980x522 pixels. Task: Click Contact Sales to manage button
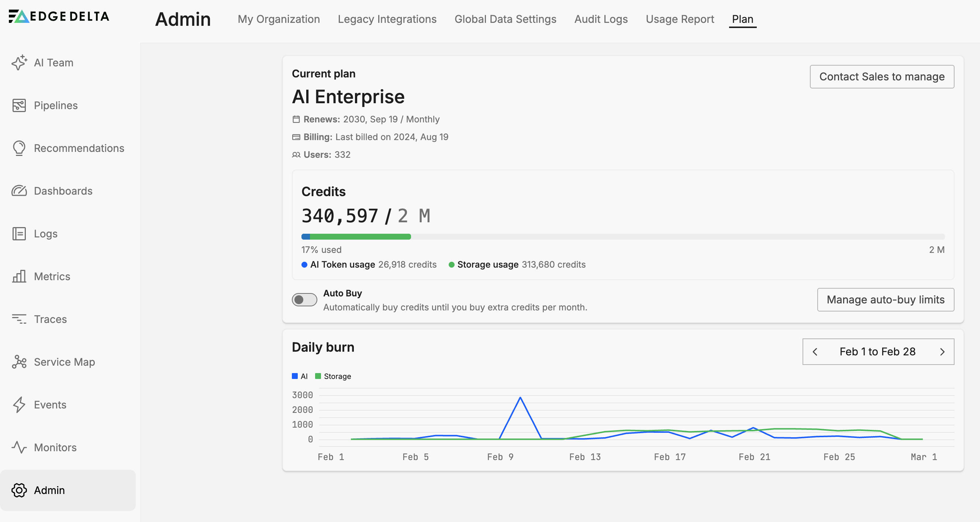tap(881, 77)
